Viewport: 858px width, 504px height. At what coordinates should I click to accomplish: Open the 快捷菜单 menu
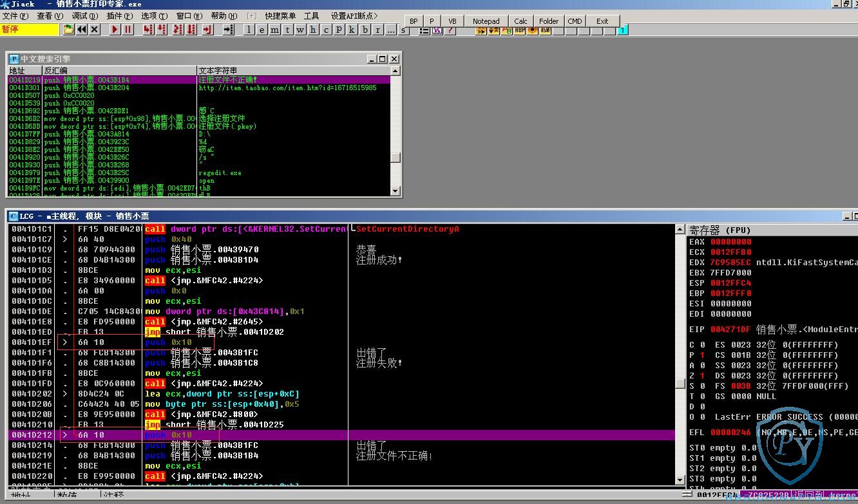click(280, 15)
